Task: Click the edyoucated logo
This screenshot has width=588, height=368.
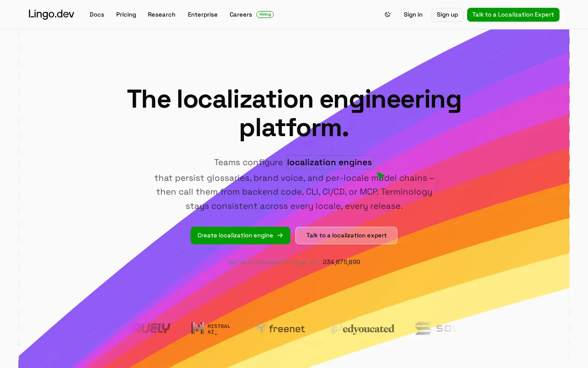Action: click(x=362, y=328)
